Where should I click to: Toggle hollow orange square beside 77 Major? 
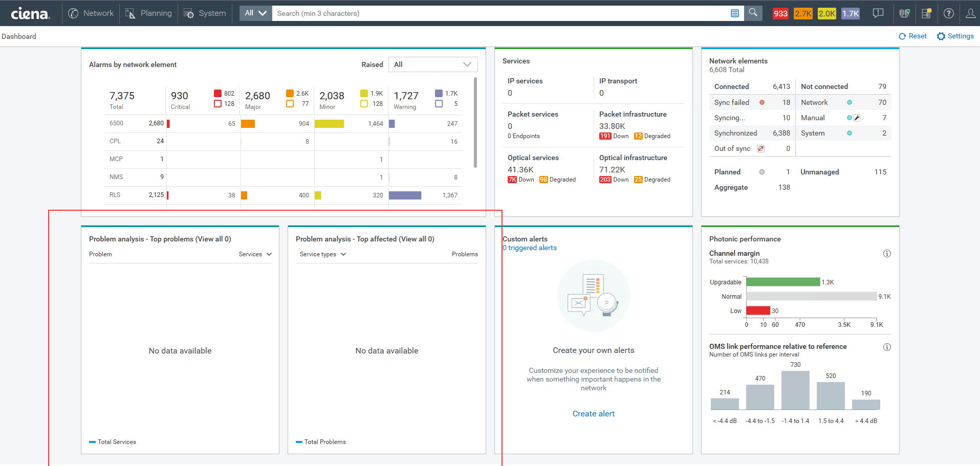click(290, 103)
